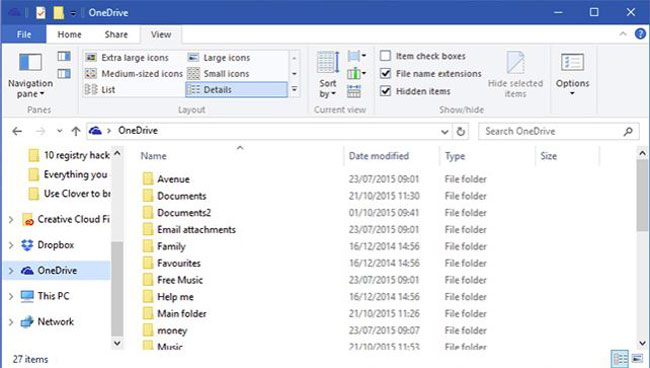650x368 pixels.
Task: Sort by the Type column header
Action: coord(455,156)
